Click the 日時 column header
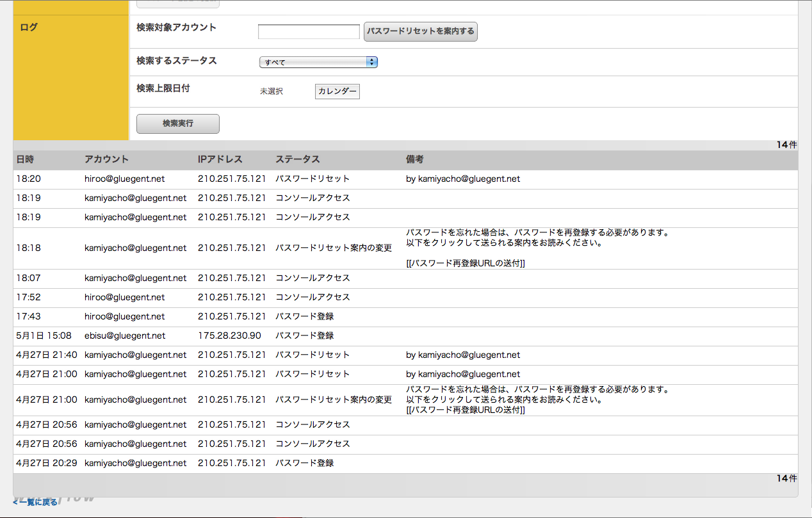Screen dimensions: 812x518 (x=24, y=159)
